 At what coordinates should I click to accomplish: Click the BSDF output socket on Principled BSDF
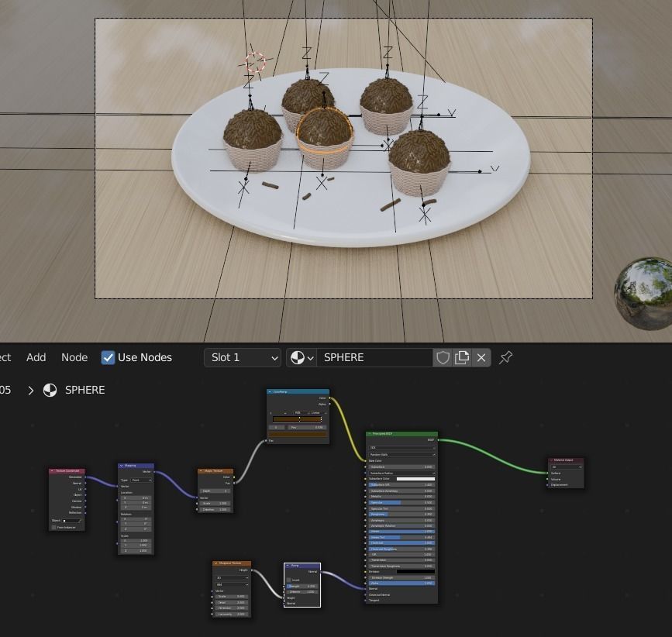[x=439, y=440]
